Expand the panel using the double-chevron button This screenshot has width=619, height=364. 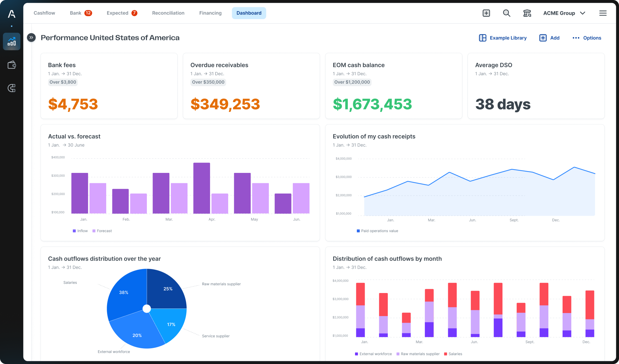pos(31,37)
